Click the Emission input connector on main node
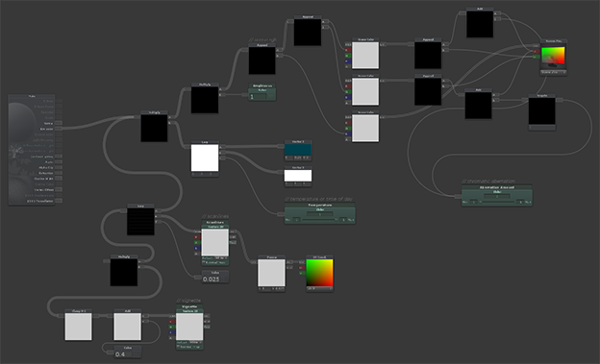 point(59,129)
